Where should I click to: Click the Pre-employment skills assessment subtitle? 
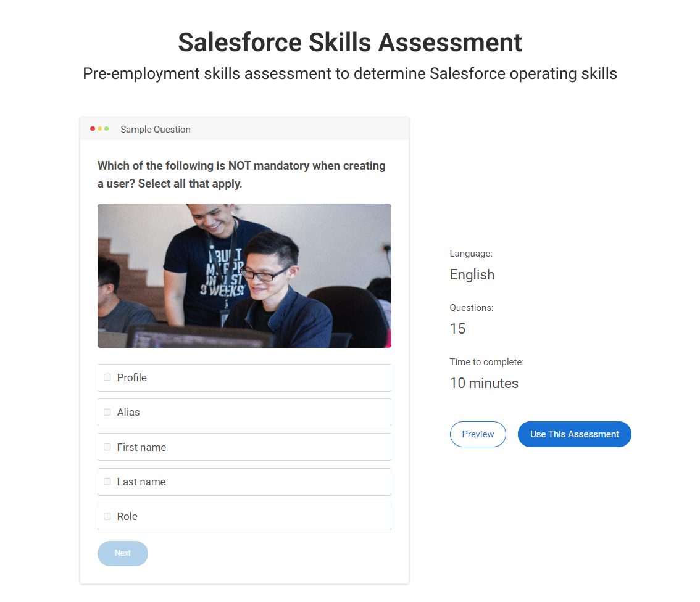pyautogui.click(x=350, y=74)
